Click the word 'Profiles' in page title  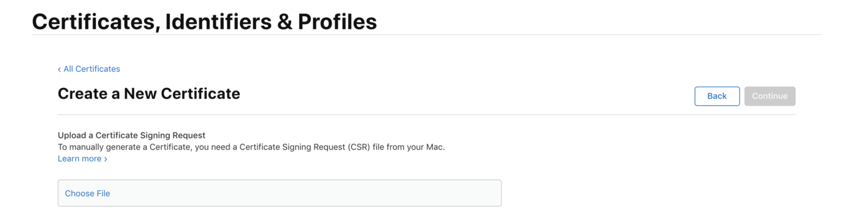pos(337,22)
